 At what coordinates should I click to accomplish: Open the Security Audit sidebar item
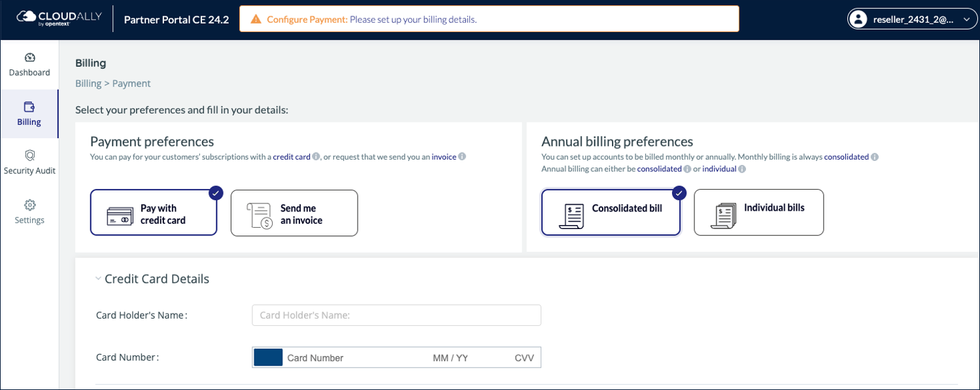point(29,163)
